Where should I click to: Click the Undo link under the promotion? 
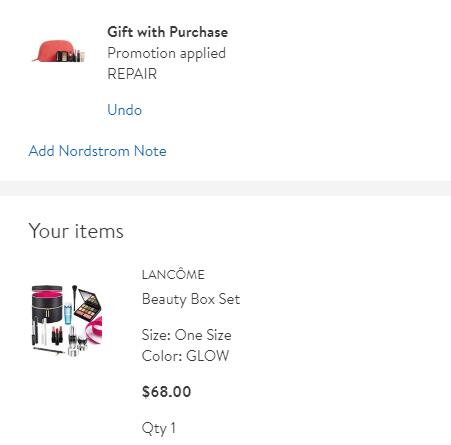point(125,110)
